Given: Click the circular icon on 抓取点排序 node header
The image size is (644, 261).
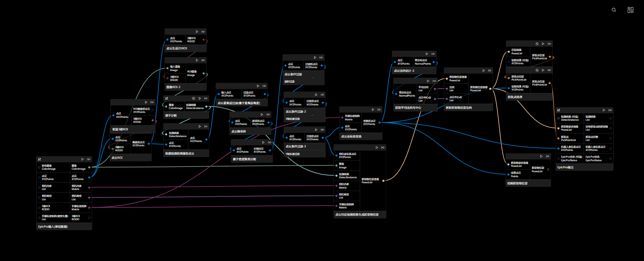Looking at the screenshot, I should click(x=537, y=70).
